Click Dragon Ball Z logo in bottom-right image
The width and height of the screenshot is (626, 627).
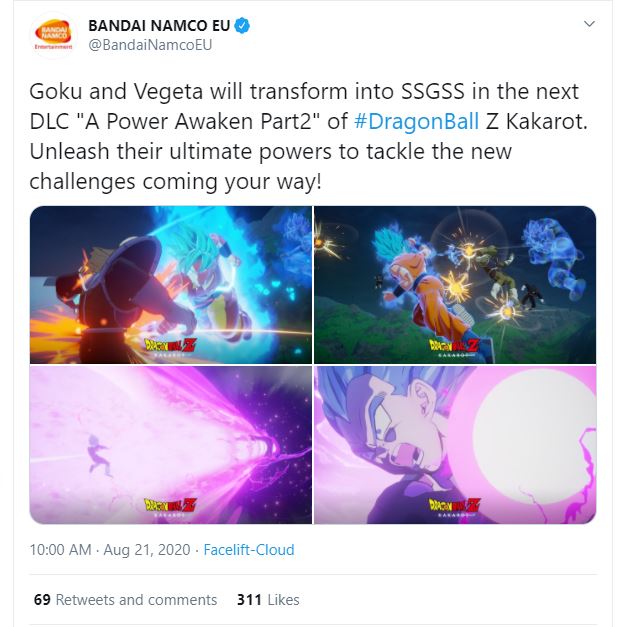click(x=454, y=507)
